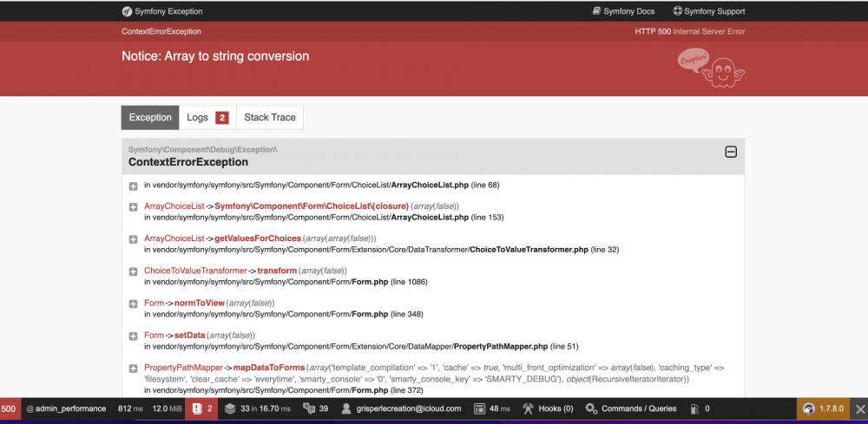
Task: Click the normToView method name
Action: point(200,303)
